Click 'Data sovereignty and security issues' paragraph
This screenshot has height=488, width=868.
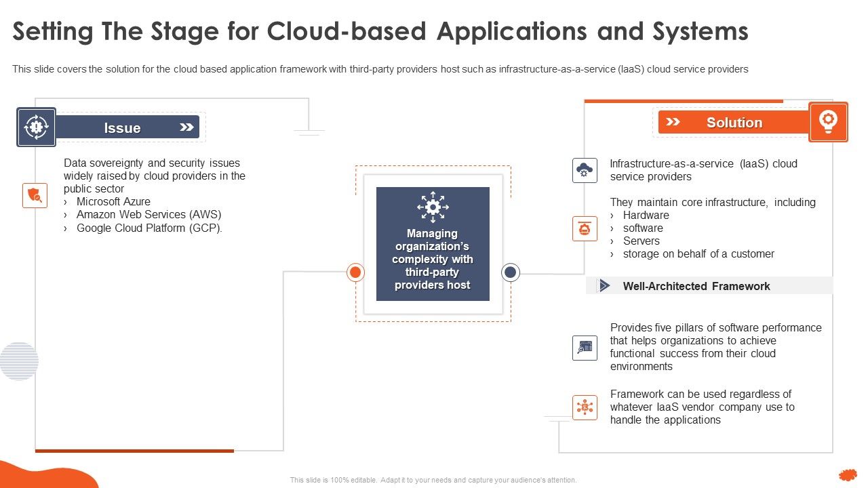pos(155,176)
